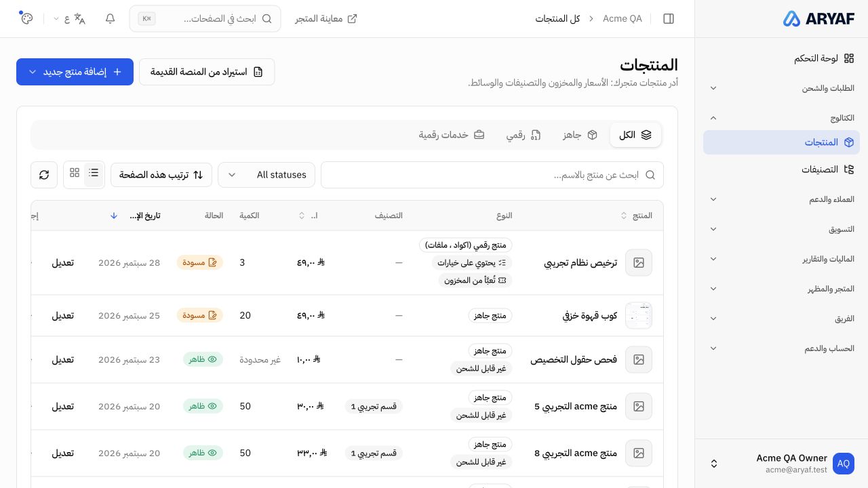868x488 pixels.
Task: Refresh the products list
Action: pos(44,175)
